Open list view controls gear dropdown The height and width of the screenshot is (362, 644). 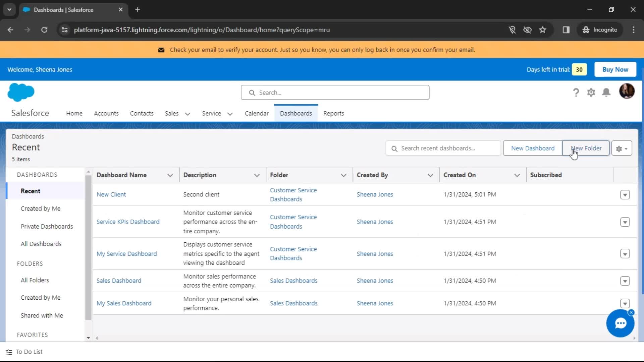tap(622, 148)
